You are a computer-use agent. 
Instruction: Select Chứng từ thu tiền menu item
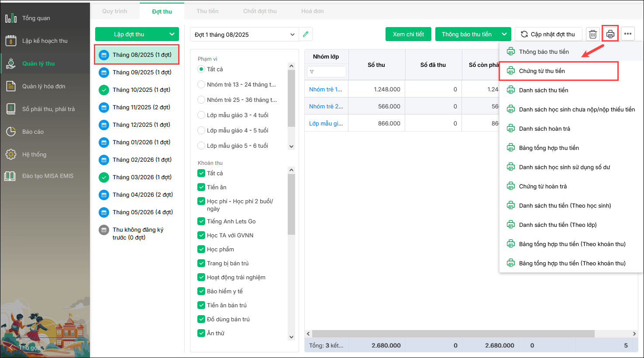coord(541,71)
